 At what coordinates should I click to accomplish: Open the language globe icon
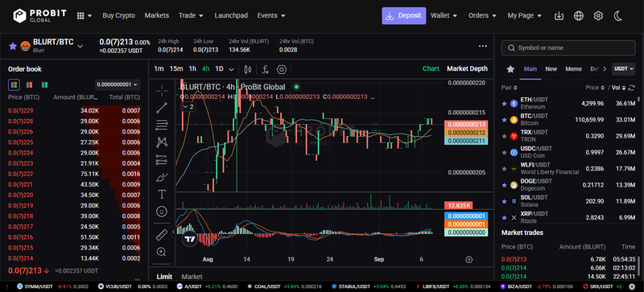click(x=579, y=15)
